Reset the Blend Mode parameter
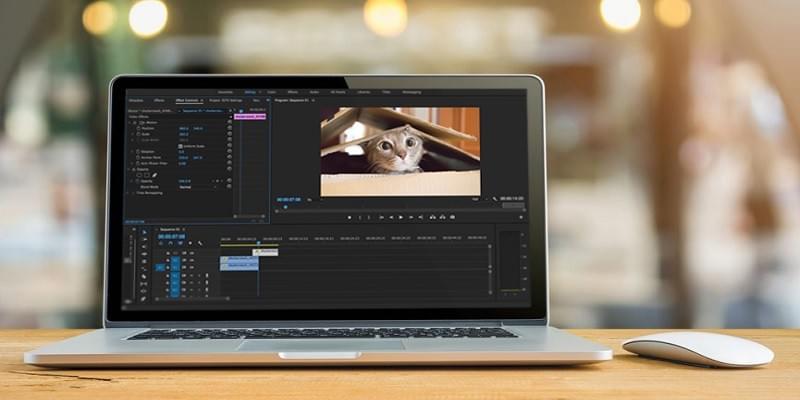 coord(229,187)
